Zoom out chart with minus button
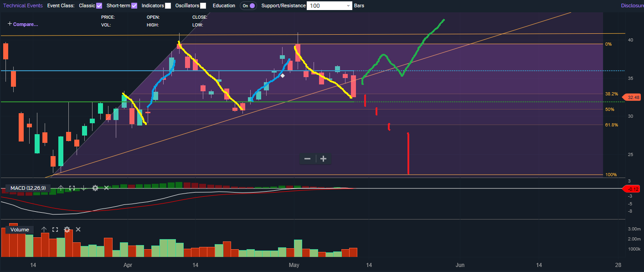The width and height of the screenshot is (644, 272). pyautogui.click(x=307, y=159)
